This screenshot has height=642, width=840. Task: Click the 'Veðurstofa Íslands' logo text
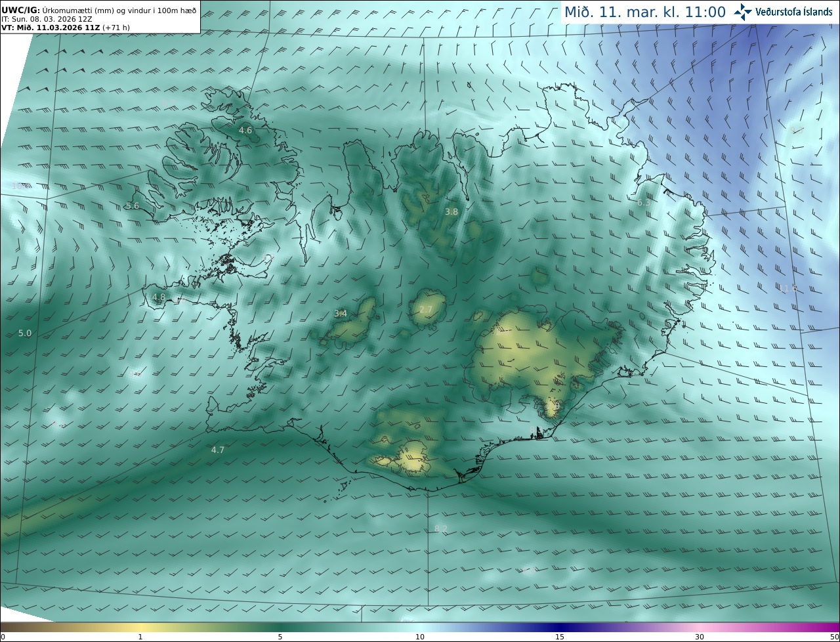[x=794, y=12]
